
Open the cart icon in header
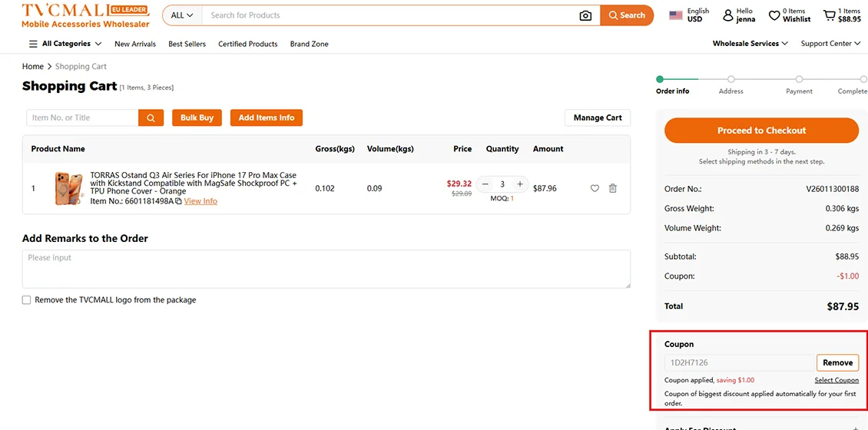click(829, 15)
